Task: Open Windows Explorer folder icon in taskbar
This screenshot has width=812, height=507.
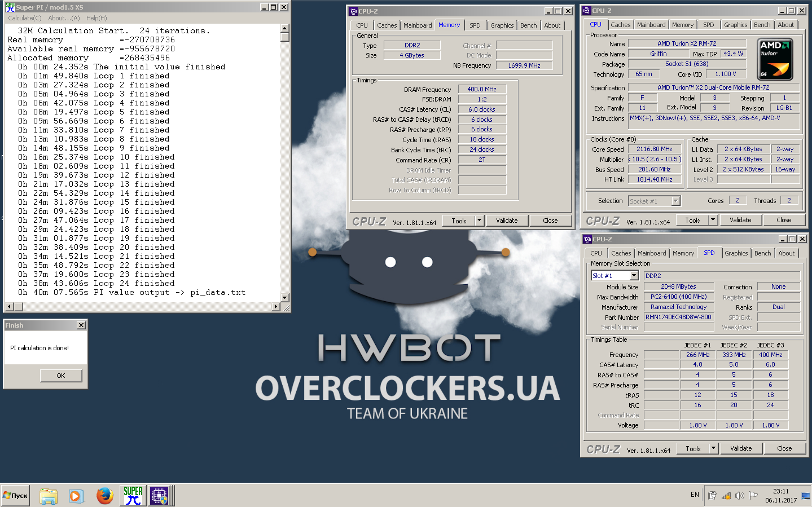Action: [49, 496]
